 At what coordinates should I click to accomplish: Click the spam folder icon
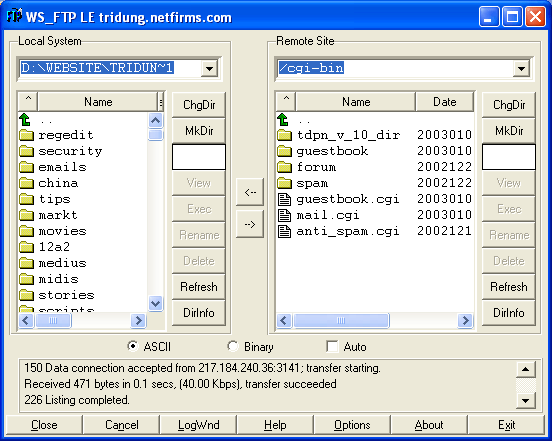click(284, 183)
